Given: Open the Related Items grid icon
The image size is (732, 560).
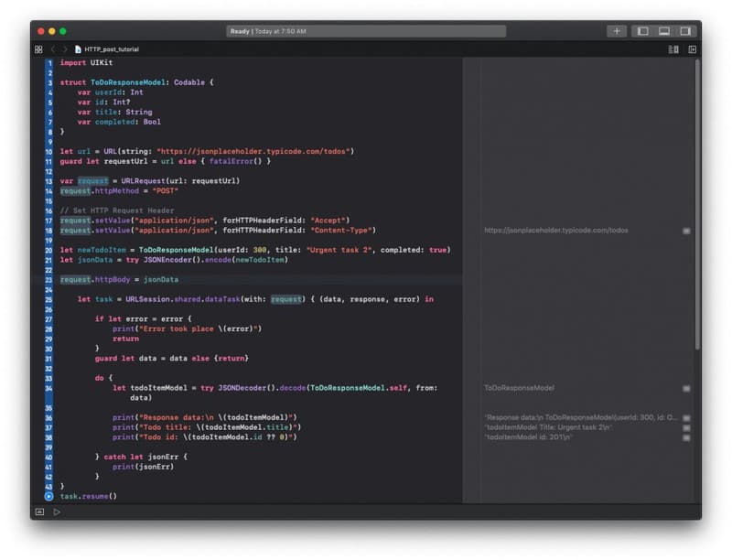Looking at the screenshot, I should tap(38, 48).
